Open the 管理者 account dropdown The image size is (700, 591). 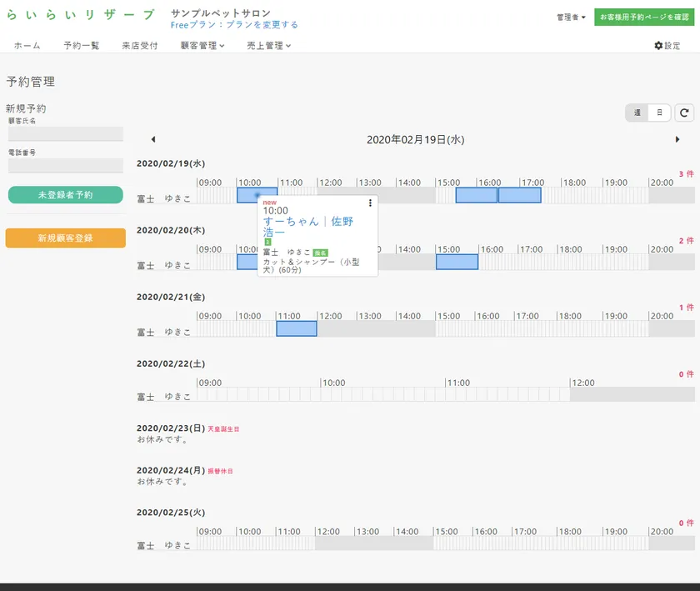click(572, 17)
